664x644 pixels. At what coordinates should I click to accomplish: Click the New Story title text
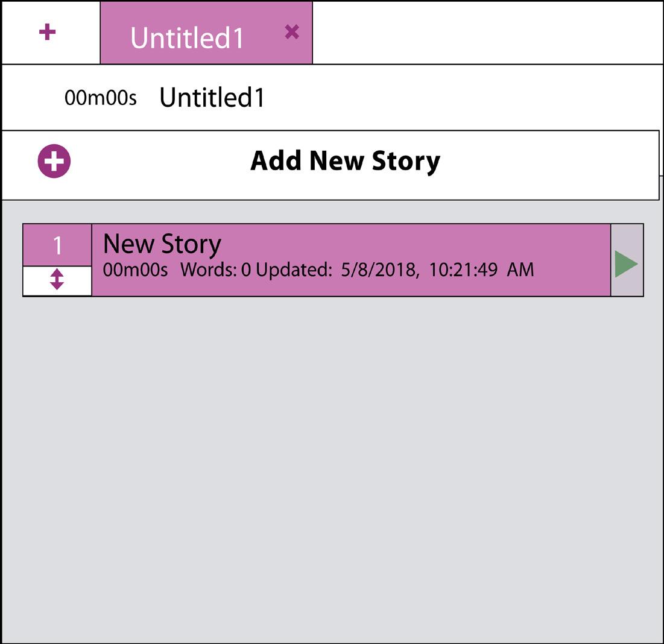(162, 244)
